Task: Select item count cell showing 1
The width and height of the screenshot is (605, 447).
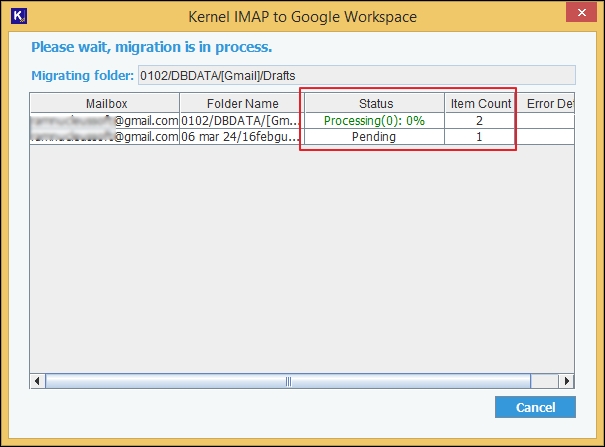Action: click(480, 137)
